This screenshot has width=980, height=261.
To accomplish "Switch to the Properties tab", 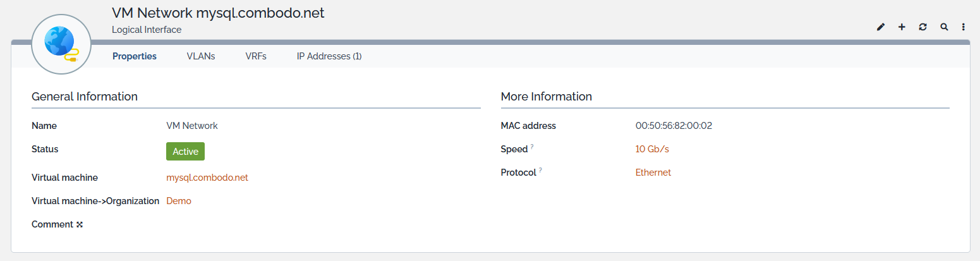I will click(x=135, y=56).
